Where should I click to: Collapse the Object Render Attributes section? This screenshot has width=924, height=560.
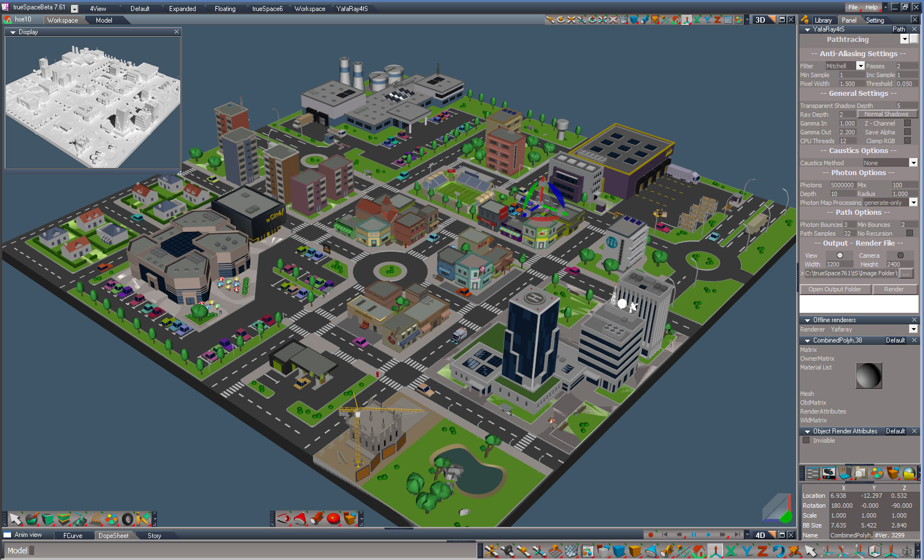(x=807, y=431)
